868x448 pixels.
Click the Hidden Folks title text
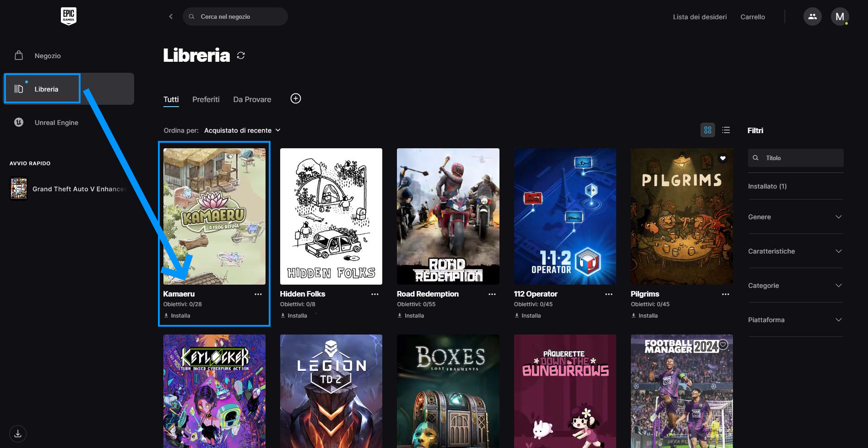[303, 294]
